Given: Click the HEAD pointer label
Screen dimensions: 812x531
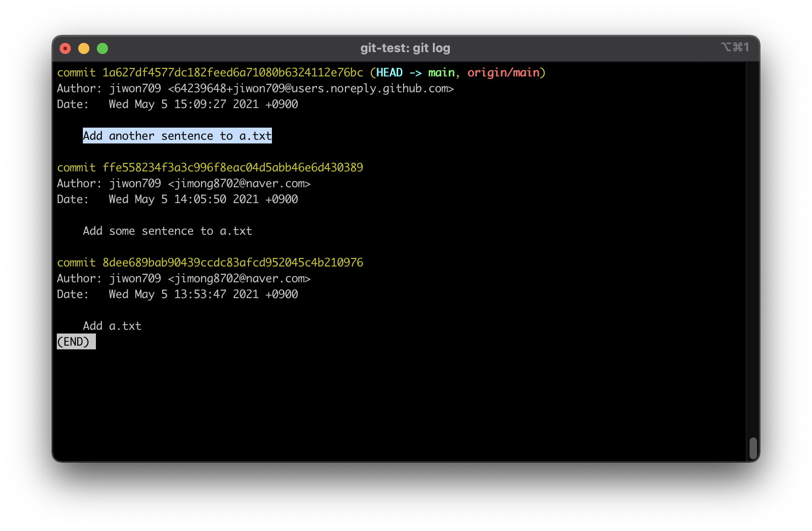Looking at the screenshot, I should (x=389, y=73).
